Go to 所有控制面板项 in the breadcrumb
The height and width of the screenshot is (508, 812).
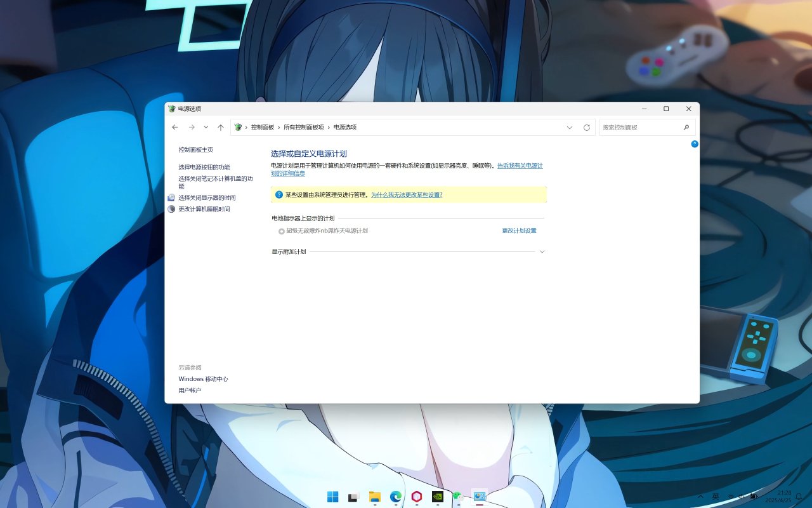[x=304, y=128]
